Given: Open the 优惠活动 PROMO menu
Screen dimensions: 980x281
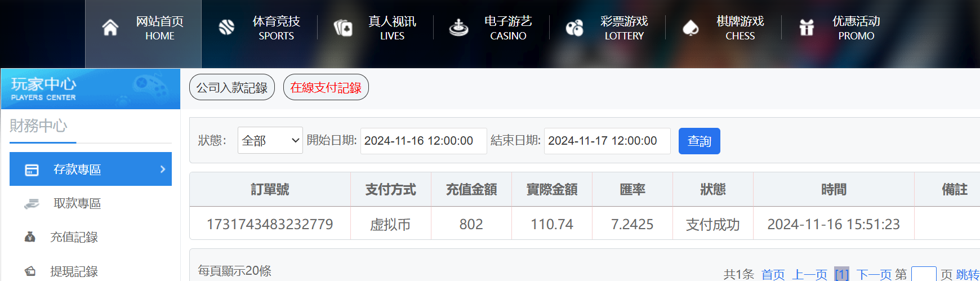Looking at the screenshot, I should click(x=839, y=28).
